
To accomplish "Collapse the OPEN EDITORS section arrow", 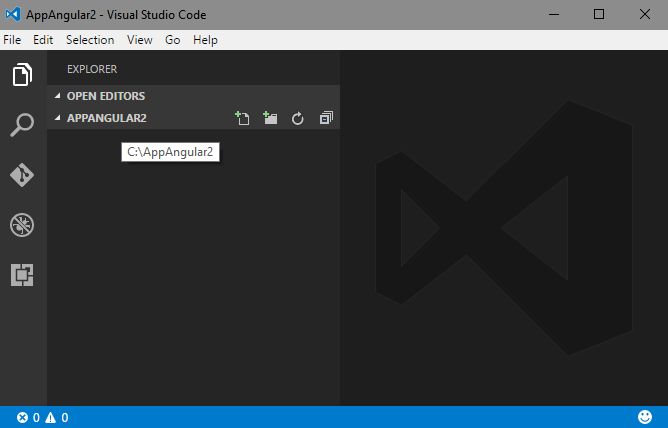I will 58,96.
